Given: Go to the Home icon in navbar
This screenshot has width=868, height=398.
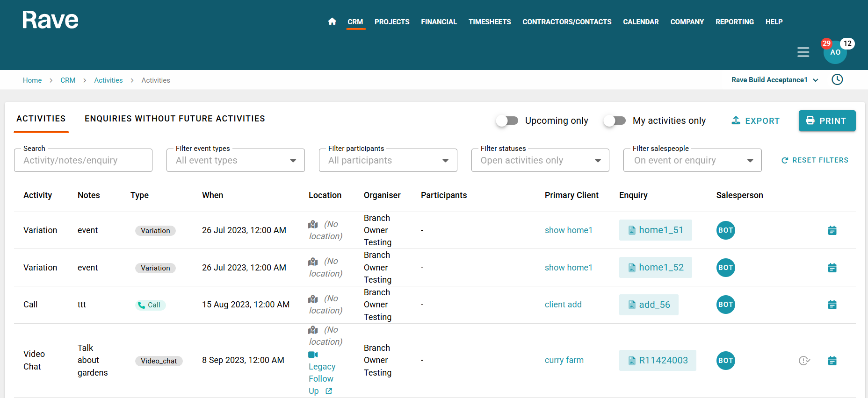Looking at the screenshot, I should tap(332, 21).
